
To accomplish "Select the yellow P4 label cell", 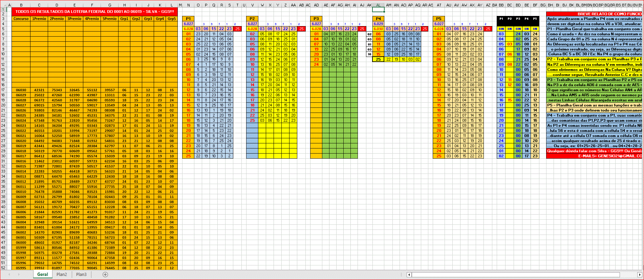I will tap(378, 19).
